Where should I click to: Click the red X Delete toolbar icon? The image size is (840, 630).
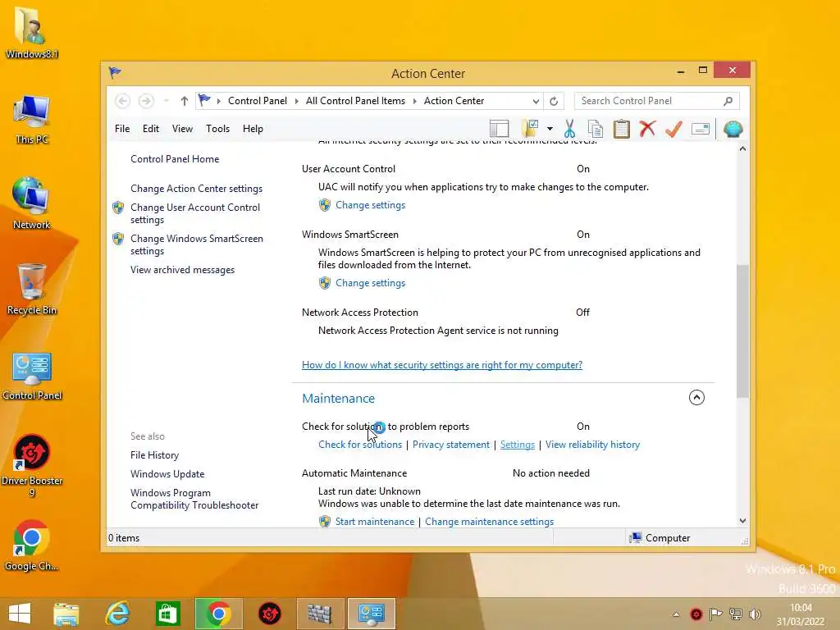click(647, 129)
